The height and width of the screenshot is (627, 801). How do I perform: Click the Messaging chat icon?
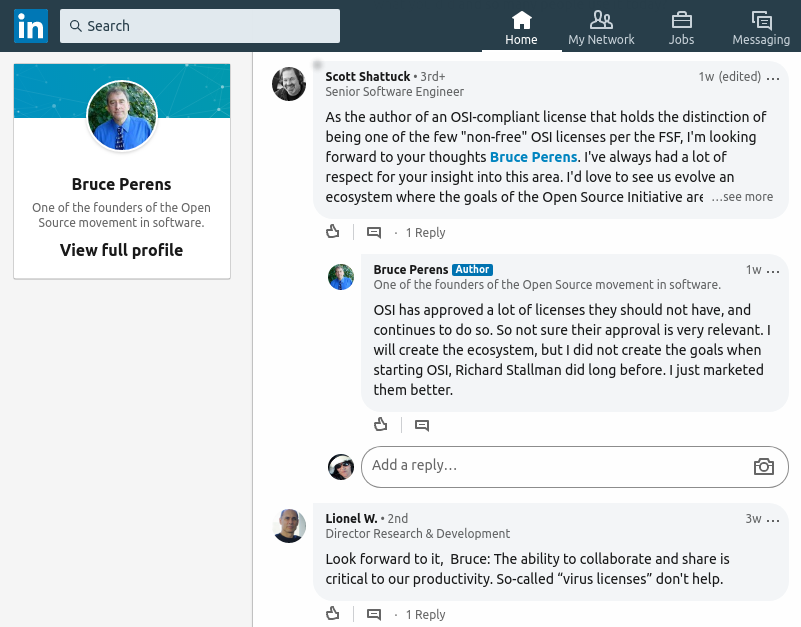pos(762,20)
